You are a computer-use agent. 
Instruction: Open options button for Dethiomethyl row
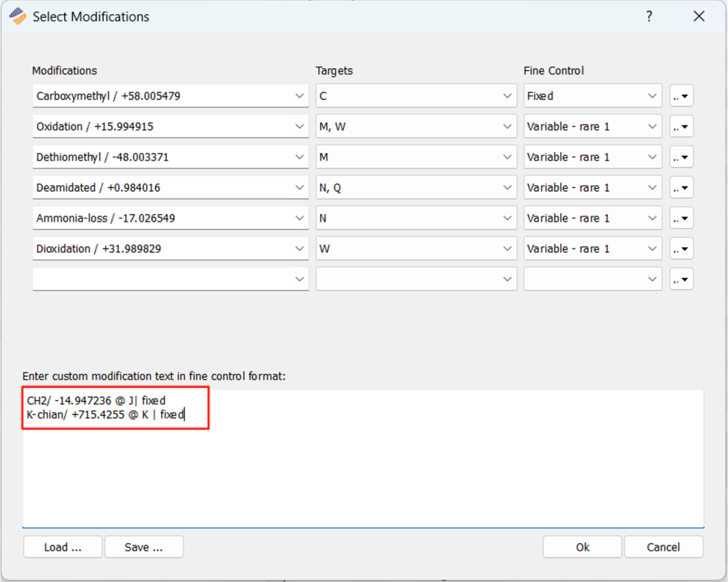tap(681, 157)
